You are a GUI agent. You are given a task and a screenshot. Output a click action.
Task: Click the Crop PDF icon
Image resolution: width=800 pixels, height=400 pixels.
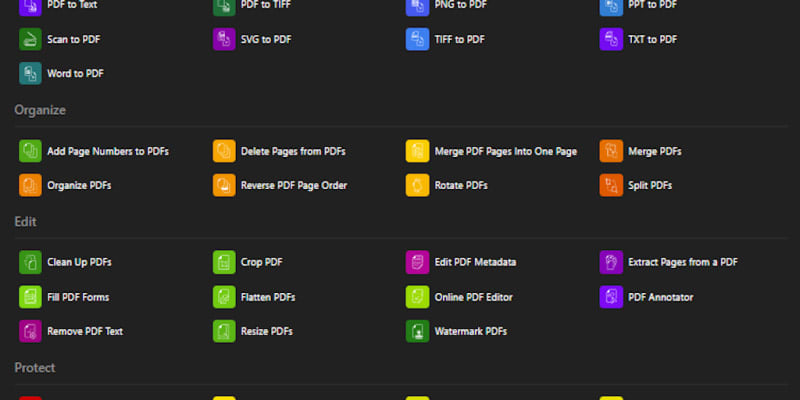click(224, 263)
